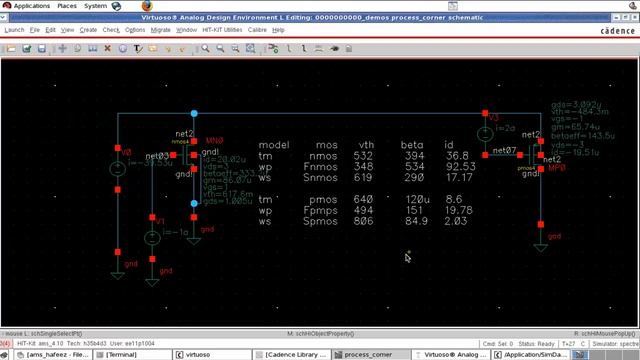
Task: Open the HIT-KIT Utilities menu
Action: [x=222, y=30]
